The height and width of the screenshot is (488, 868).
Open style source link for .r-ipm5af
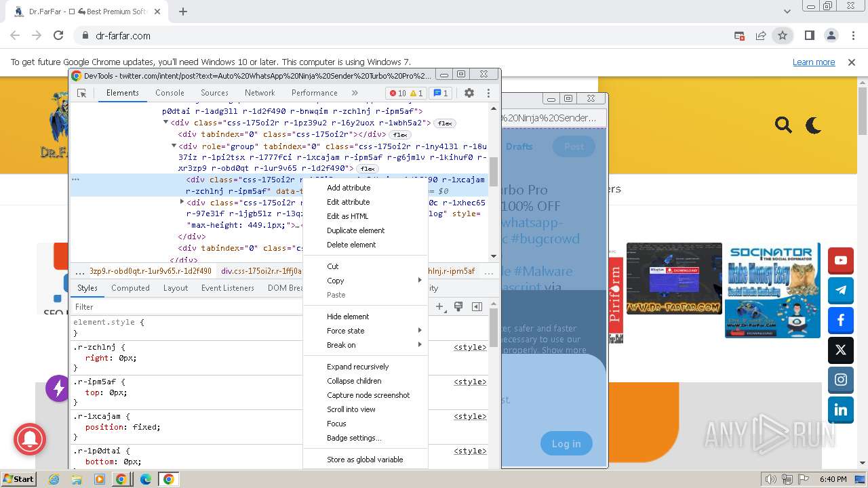point(470,382)
